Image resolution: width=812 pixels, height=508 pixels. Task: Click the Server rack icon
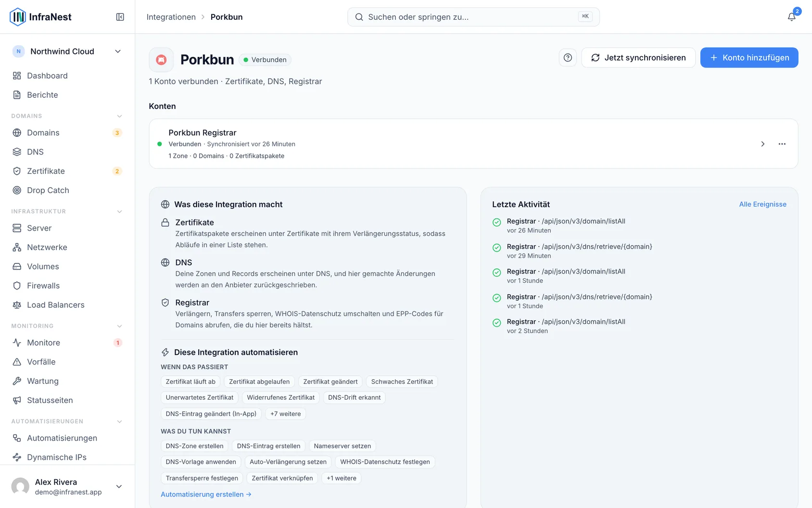coord(17,228)
